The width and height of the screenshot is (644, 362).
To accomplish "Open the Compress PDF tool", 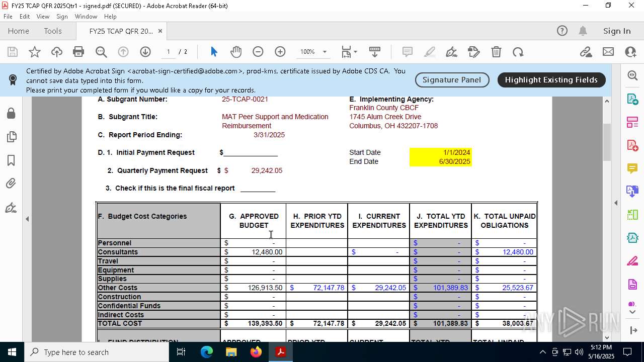I will [632, 238].
